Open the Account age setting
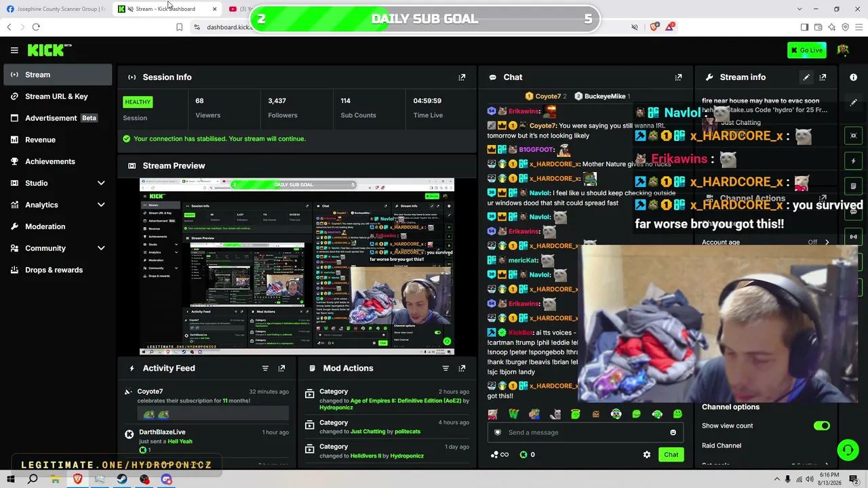This screenshot has width=868, height=488. pos(766,242)
